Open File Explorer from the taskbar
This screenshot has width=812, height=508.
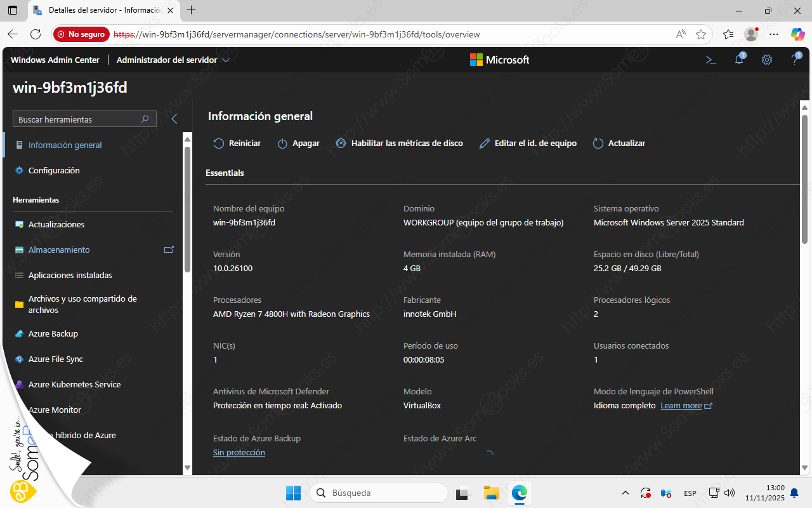coord(491,493)
